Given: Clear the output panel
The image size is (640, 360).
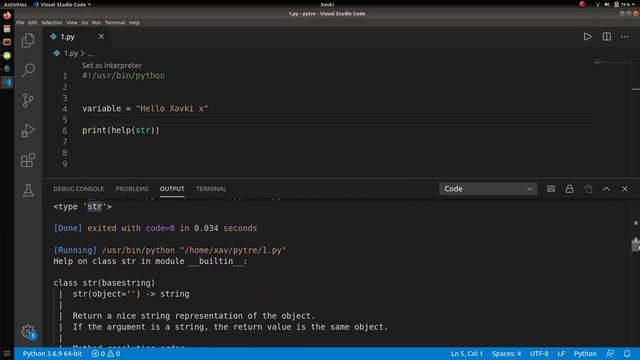Looking at the screenshot, I should (x=551, y=189).
